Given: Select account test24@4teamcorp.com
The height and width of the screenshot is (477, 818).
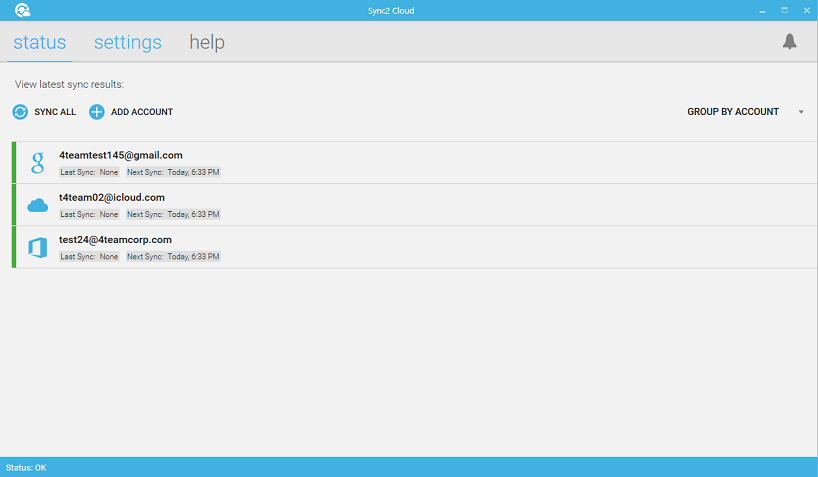Looking at the screenshot, I should (115, 240).
